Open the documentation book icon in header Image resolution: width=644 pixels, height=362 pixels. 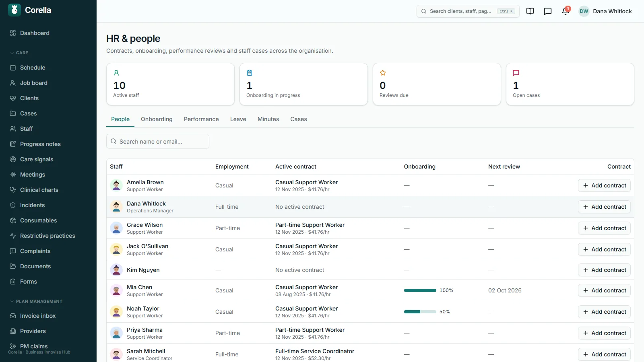[x=530, y=11]
